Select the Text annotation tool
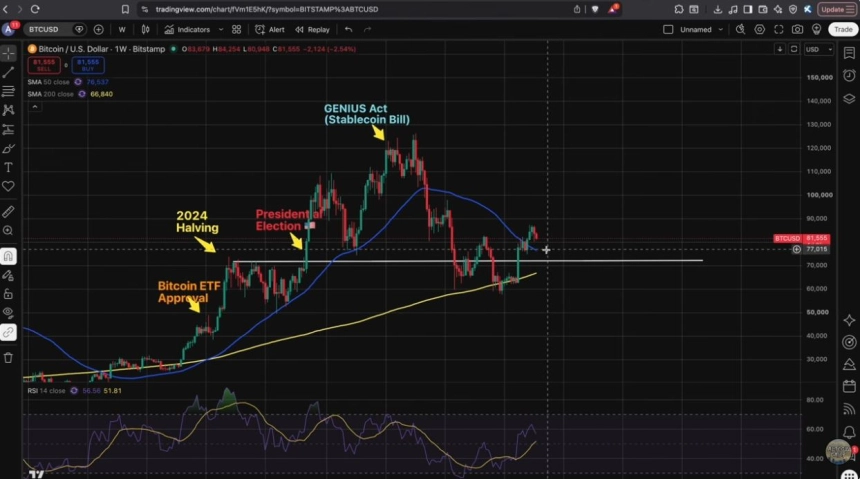860x479 pixels. pyautogui.click(x=8, y=167)
